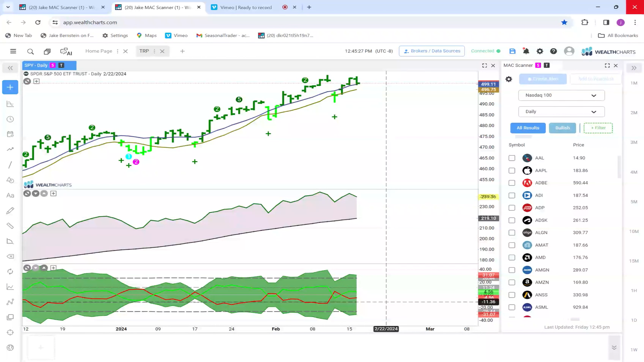Viewport: 644px width, 362px height.
Task: Tick the ADP checkbox
Action: coord(512,208)
